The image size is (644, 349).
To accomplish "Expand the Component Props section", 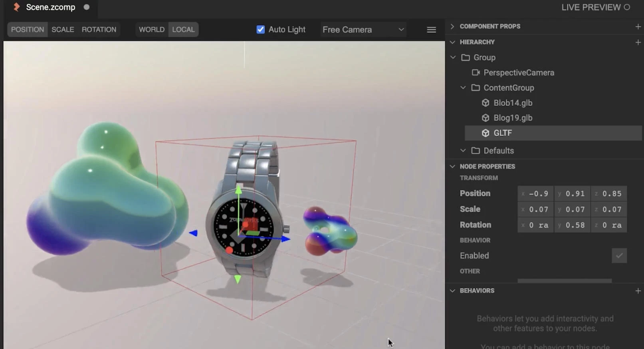I will (452, 26).
